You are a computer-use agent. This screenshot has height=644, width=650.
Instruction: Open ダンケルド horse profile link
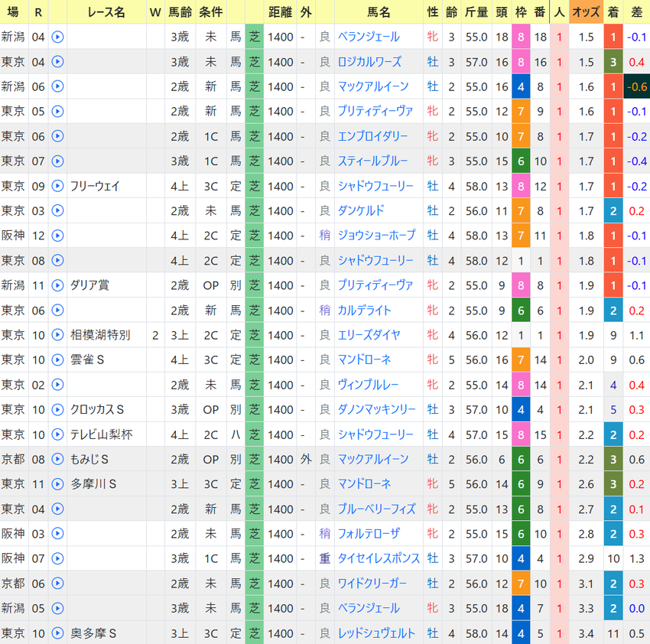[x=361, y=210]
